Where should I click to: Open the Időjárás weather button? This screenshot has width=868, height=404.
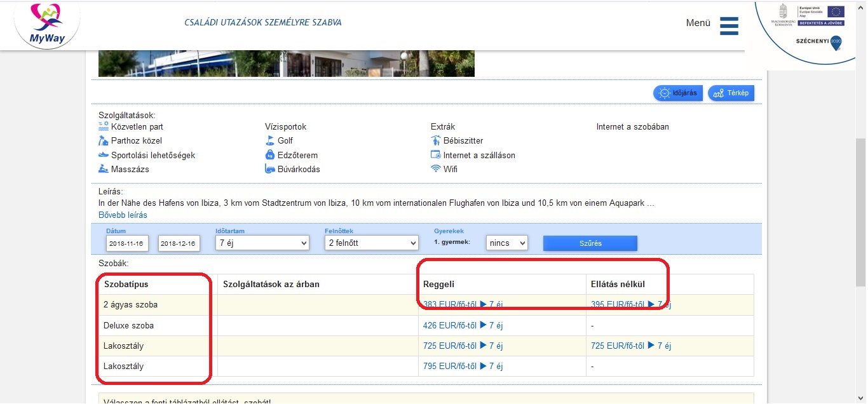[678, 93]
